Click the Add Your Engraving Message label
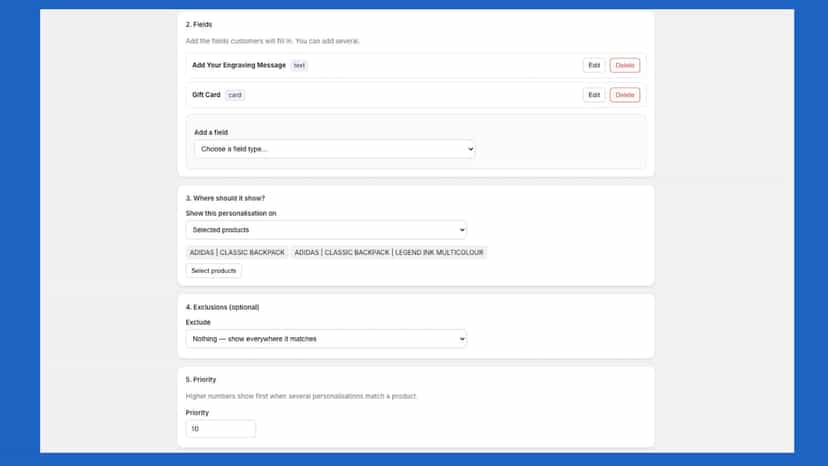Viewport: 828px width, 466px height. tap(239, 65)
